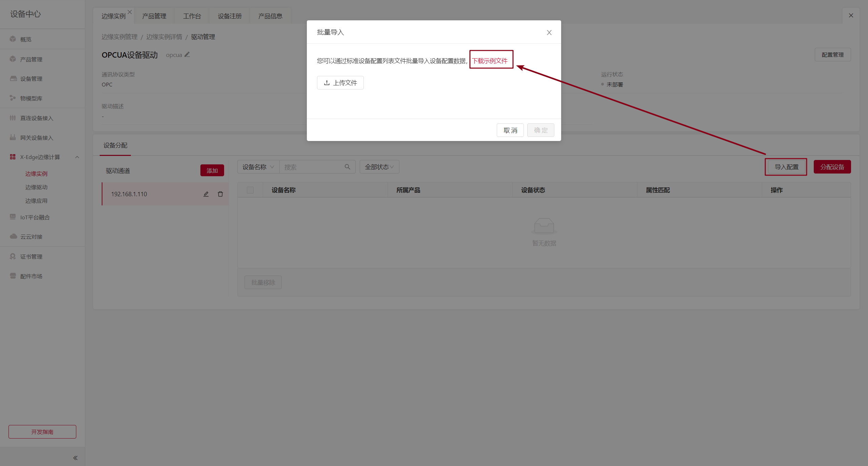Open 概览 from the sidebar
This screenshot has width=868, height=466.
tap(26, 39)
